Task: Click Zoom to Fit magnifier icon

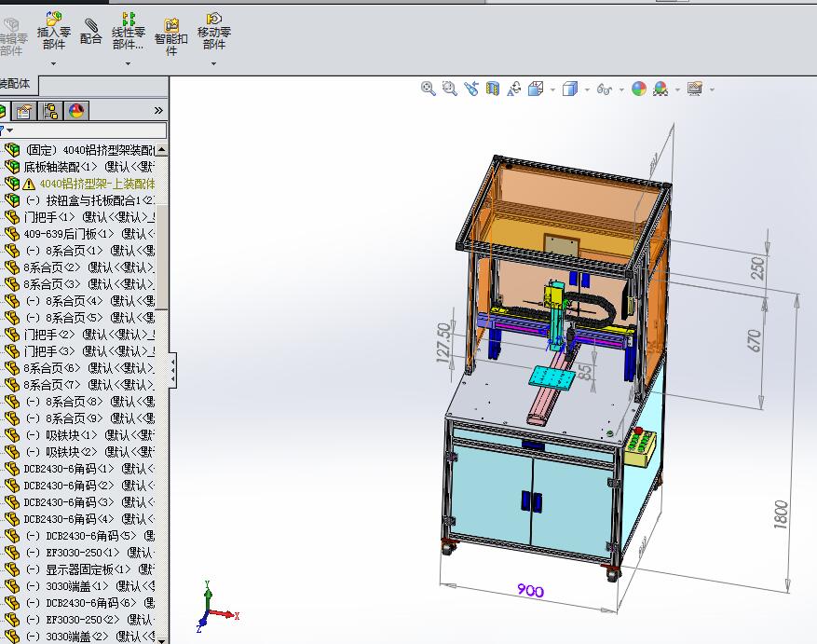Action: click(428, 89)
